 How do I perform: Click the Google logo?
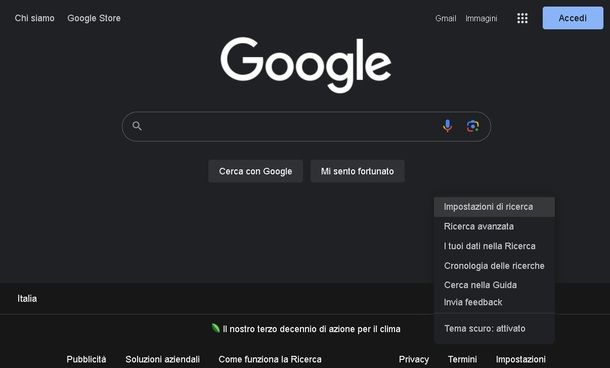tap(306, 65)
